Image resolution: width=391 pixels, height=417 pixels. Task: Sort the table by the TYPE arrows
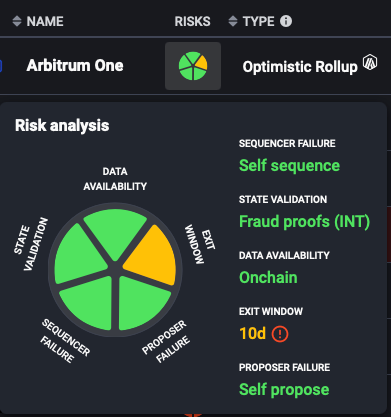pyautogui.click(x=233, y=21)
